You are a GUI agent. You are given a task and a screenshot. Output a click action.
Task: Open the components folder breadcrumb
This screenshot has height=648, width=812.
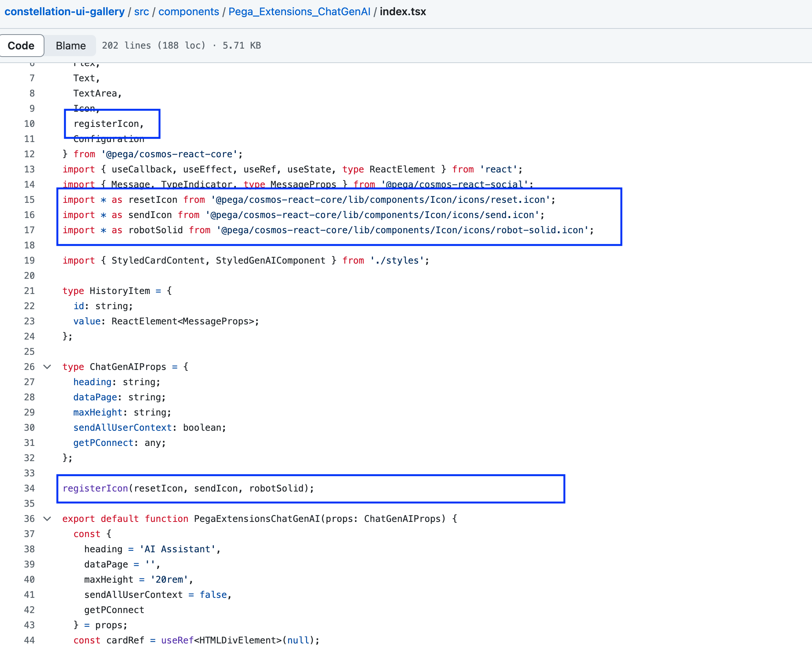[188, 12]
